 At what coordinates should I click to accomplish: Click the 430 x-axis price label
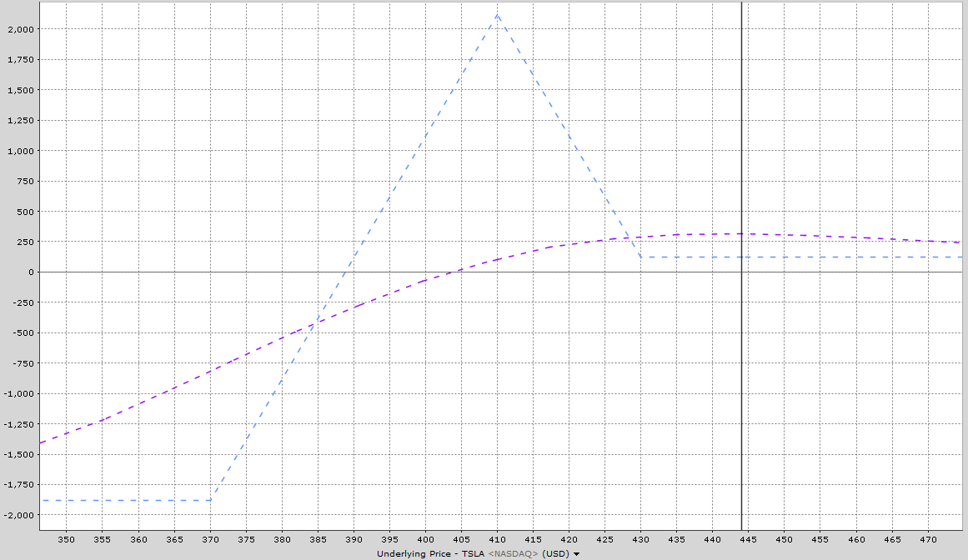click(x=641, y=539)
